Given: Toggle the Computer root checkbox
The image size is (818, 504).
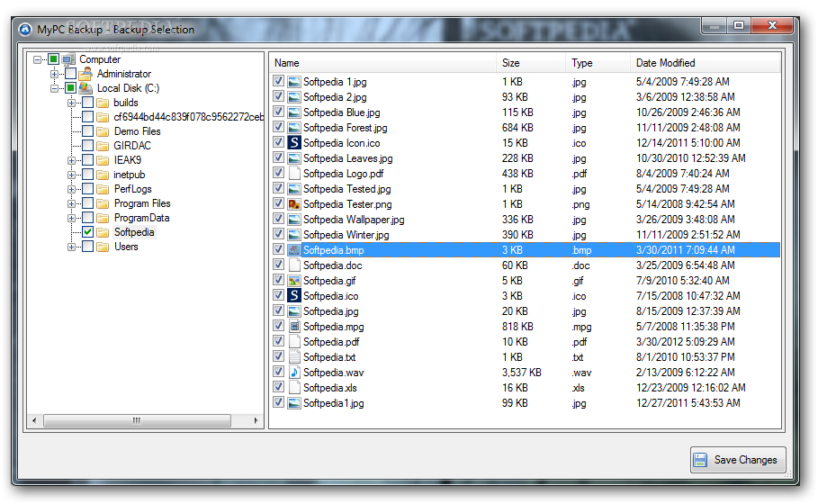Looking at the screenshot, I should click(53, 59).
